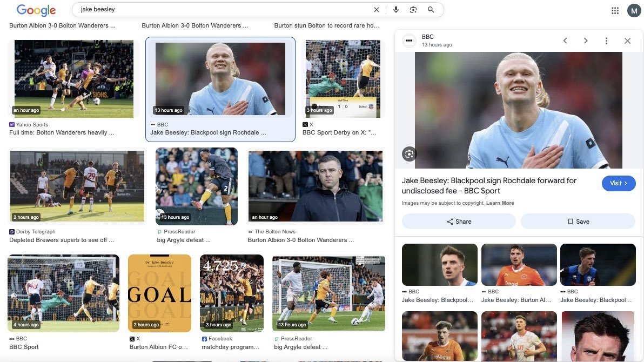Open preview title Jake Beesley Blackpool sign

489,185
